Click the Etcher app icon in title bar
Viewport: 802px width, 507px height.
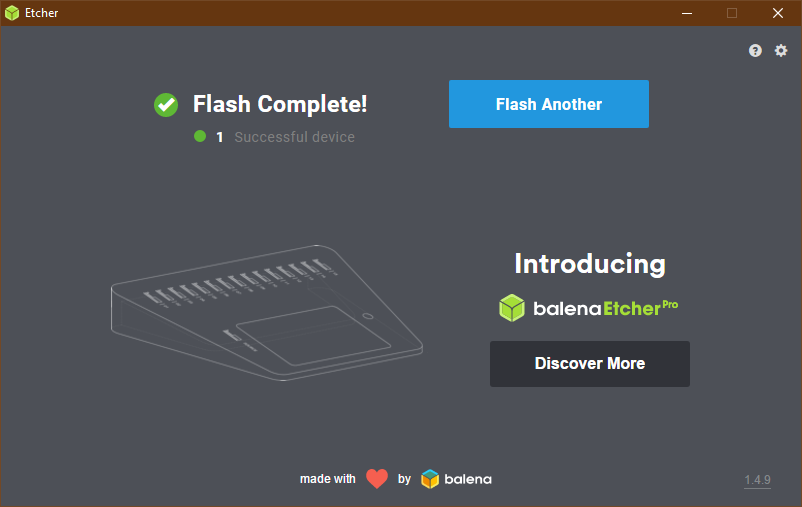12,13
